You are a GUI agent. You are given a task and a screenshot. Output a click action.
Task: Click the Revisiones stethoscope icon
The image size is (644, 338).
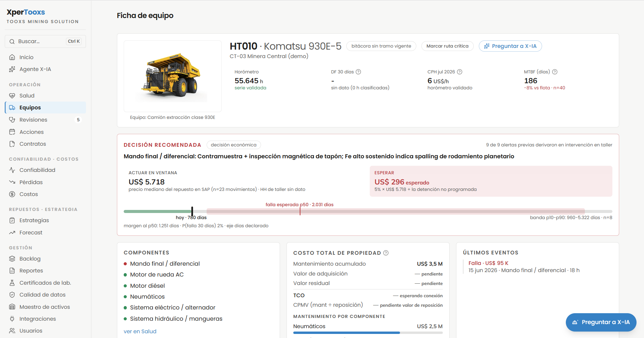(x=12, y=120)
